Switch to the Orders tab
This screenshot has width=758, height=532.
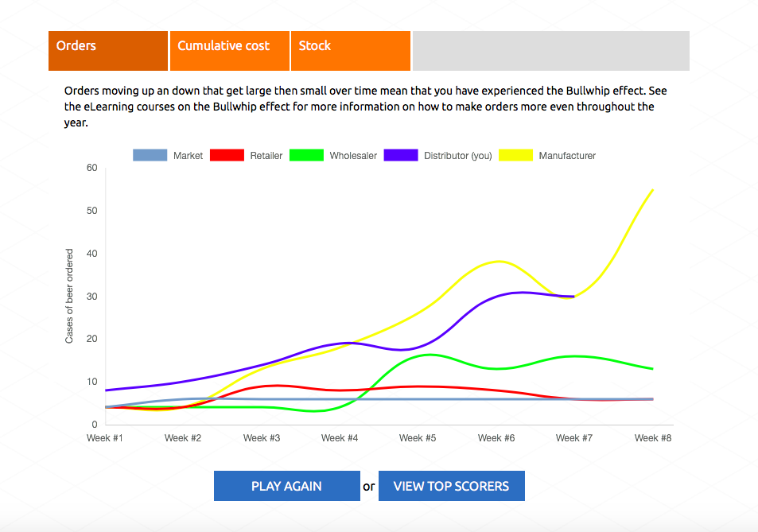[108, 51]
